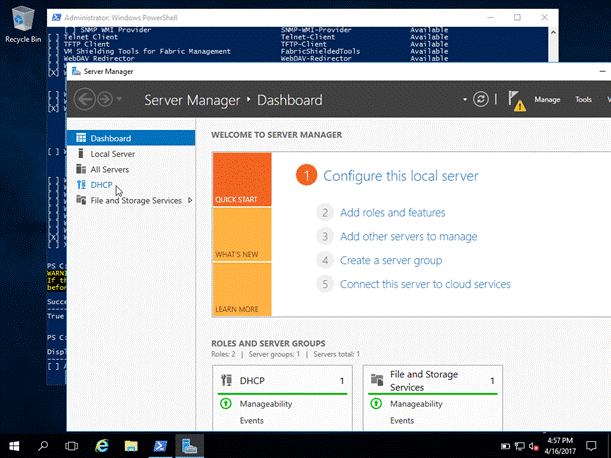Screen dimensions: 611x458
Task: Open File and Storage Services tile header
Action: click(x=433, y=380)
